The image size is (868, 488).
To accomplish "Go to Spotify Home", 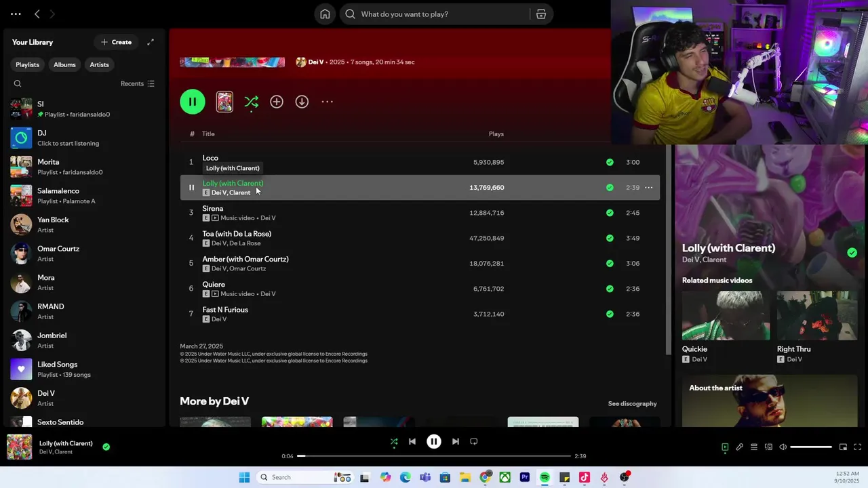I will [x=325, y=14].
